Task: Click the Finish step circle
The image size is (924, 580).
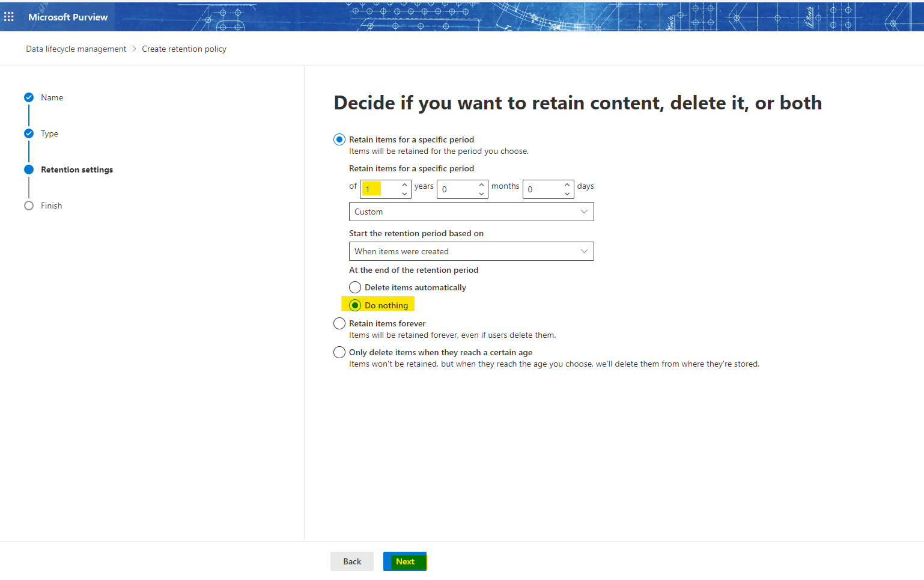Action: (28, 205)
